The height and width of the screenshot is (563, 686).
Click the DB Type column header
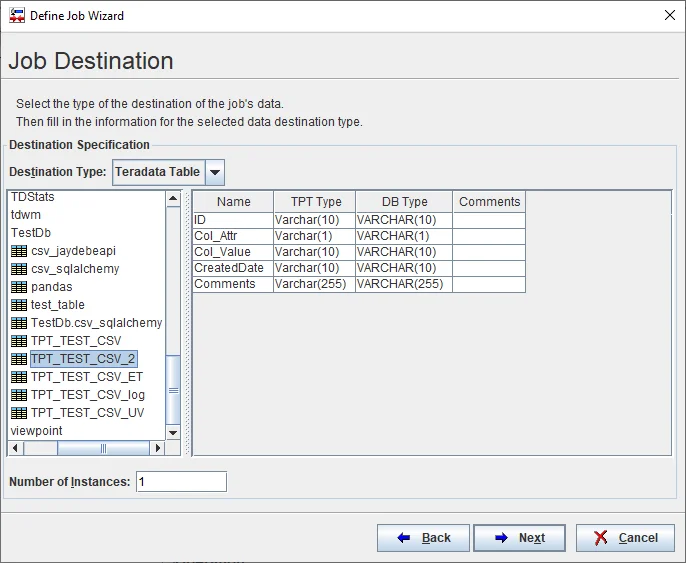pos(404,202)
